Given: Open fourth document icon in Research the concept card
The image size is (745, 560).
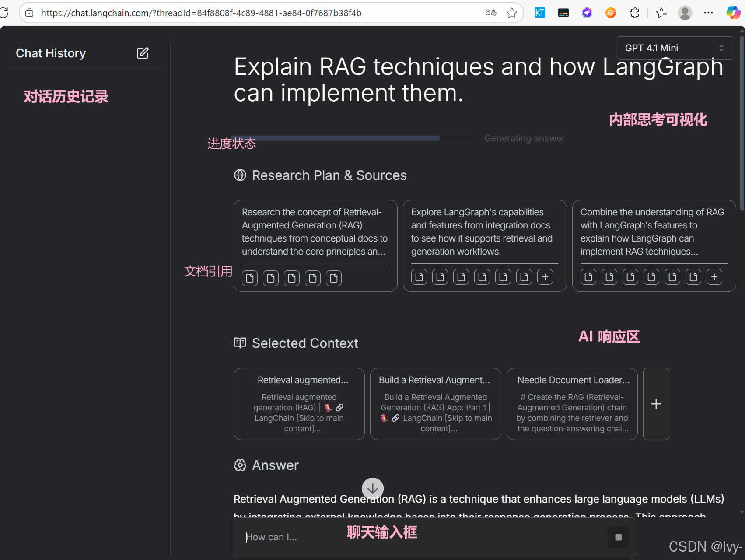Looking at the screenshot, I should coord(313,278).
